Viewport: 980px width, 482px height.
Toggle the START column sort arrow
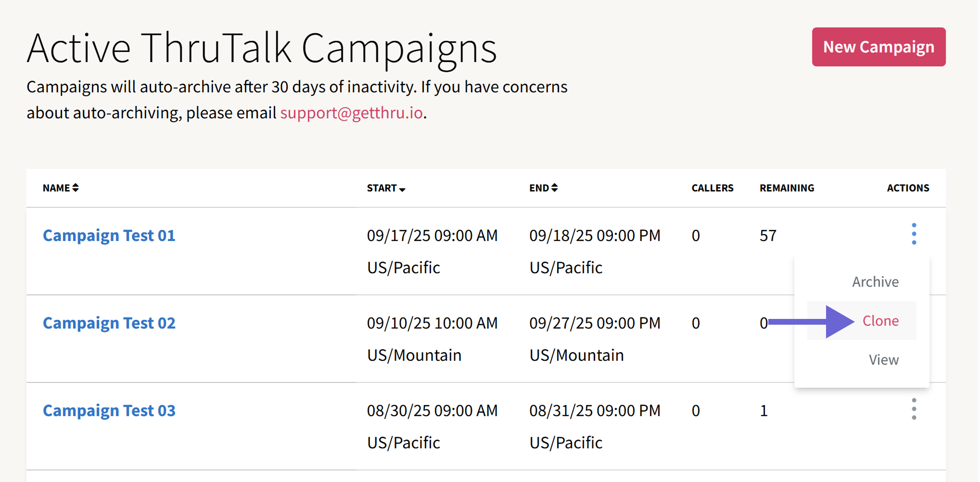(402, 189)
